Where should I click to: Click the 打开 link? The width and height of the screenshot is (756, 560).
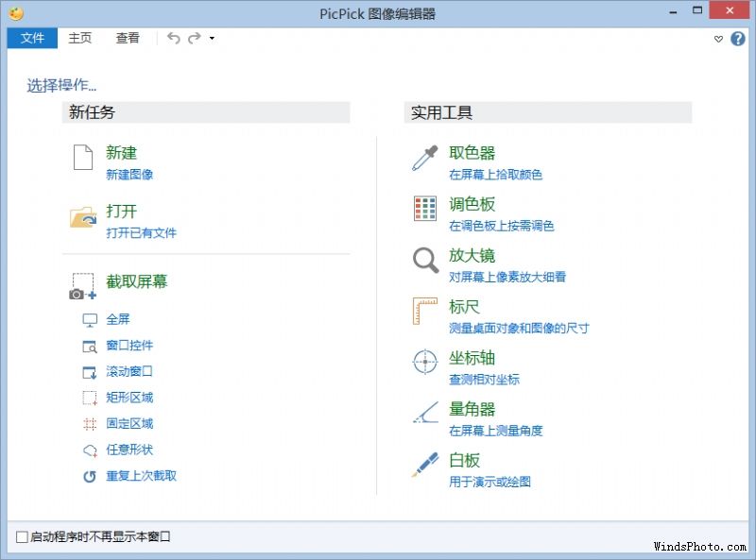(x=122, y=212)
